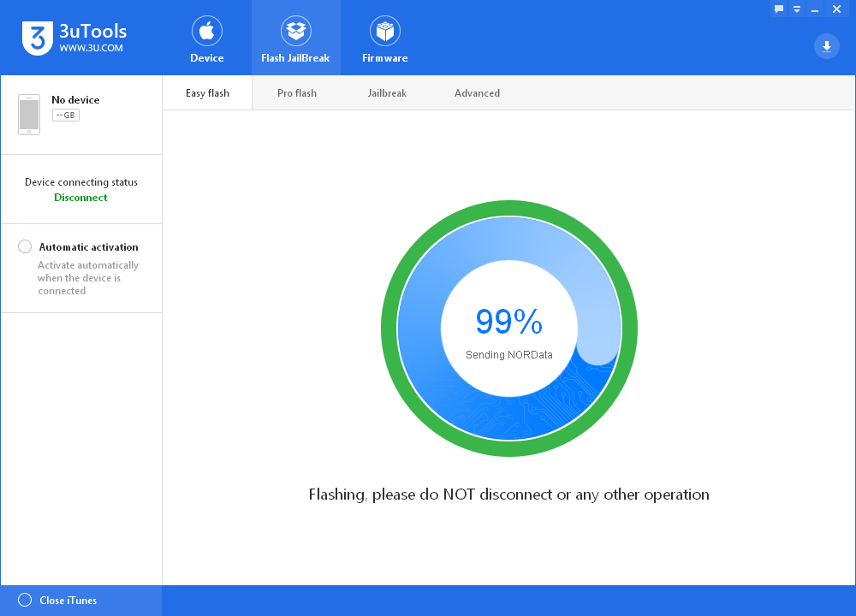Screen dimensions: 856x616
Task: Click the WWW.3U.COM website link
Action: pyautogui.click(x=92, y=48)
